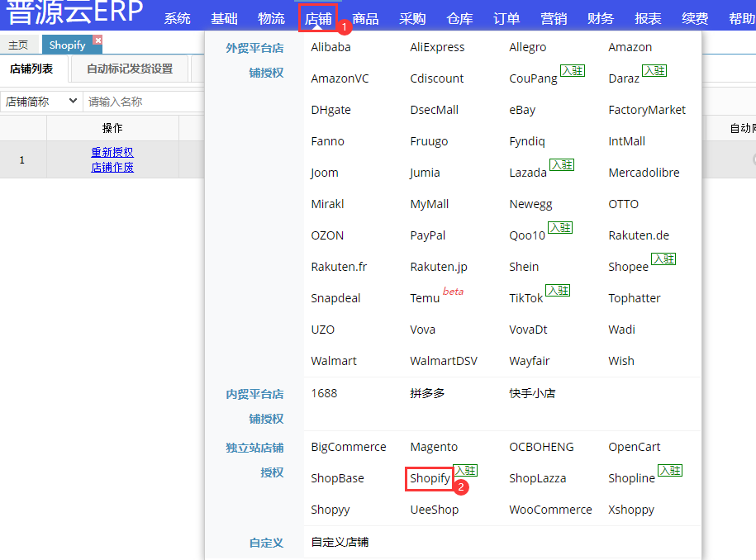Open the 财务 menu
756x560 pixels.
click(x=601, y=18)
